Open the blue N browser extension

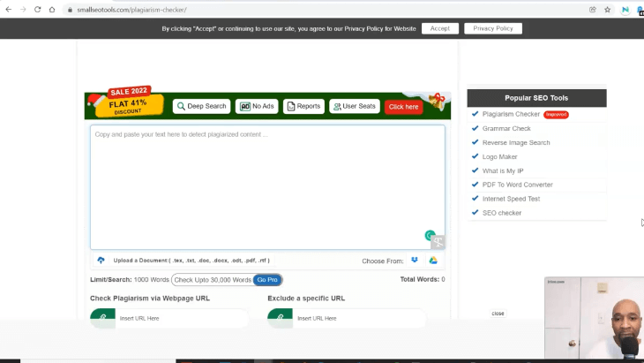[x=625, y=10]
